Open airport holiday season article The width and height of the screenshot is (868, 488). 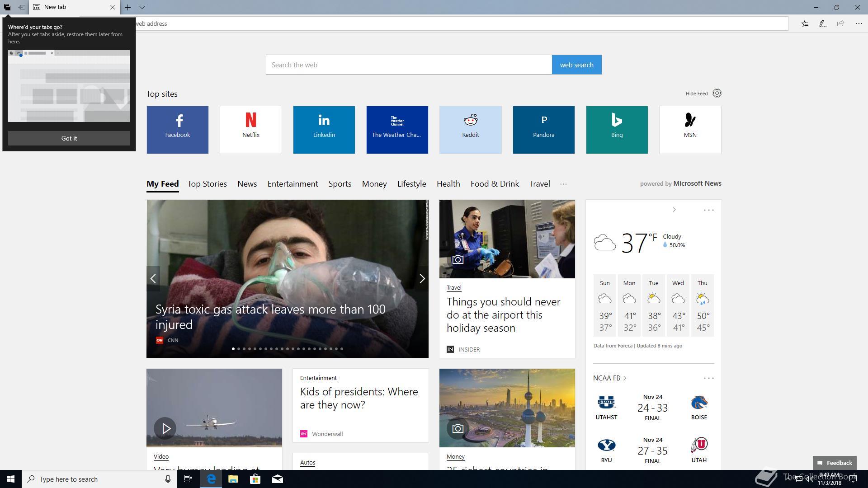(x=503, y=315)
